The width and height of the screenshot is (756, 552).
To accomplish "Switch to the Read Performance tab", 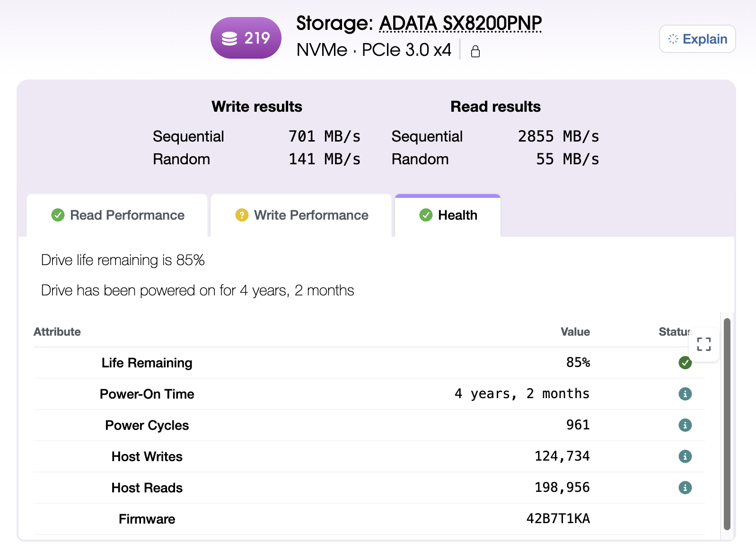I will 117,215.
